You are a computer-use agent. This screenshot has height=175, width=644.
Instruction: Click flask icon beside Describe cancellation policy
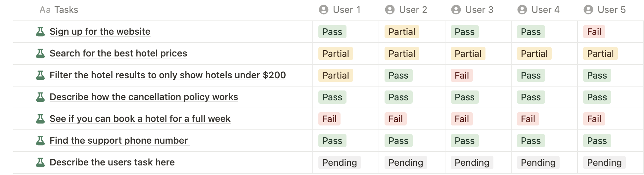click(x=40, y=97)
